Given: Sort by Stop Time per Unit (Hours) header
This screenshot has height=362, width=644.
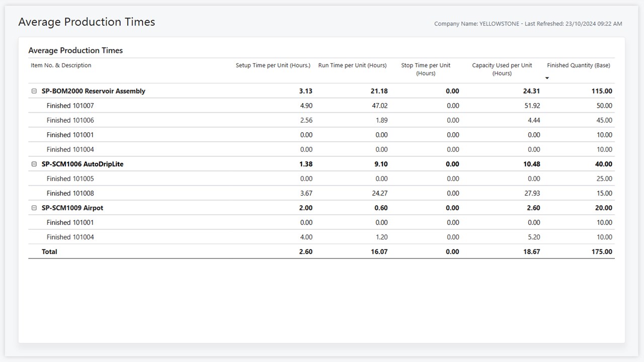Looking at the screenshot, I should pyautogui.click(x=426, y=69).
